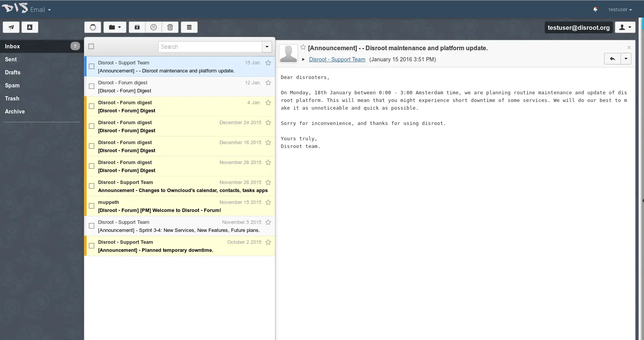Open the Changes to Owncloud's calendar message
The width and height of the screenshot is (644, 340).
coord(180,186)
